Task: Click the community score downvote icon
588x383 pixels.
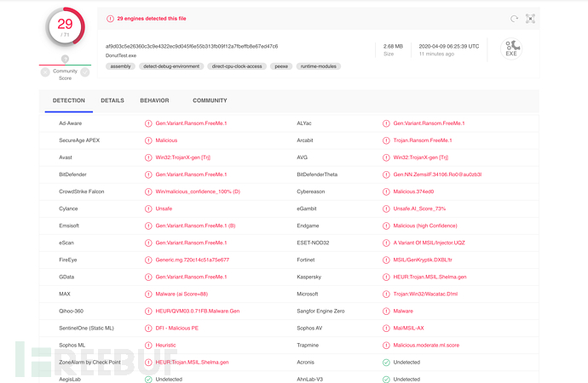Action: pyautogui.click(x=45, y=72)
